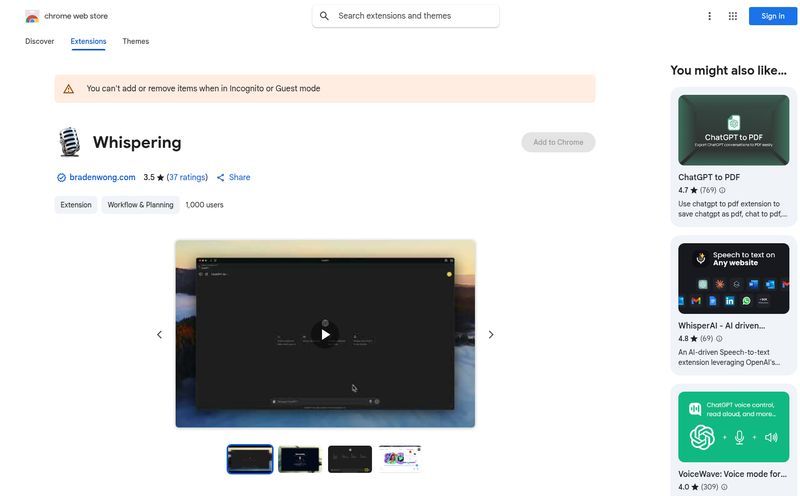The height and width of the screenshot is (496, 800).
Task: Open the 37 ratings link
Action: coord(187,178)
